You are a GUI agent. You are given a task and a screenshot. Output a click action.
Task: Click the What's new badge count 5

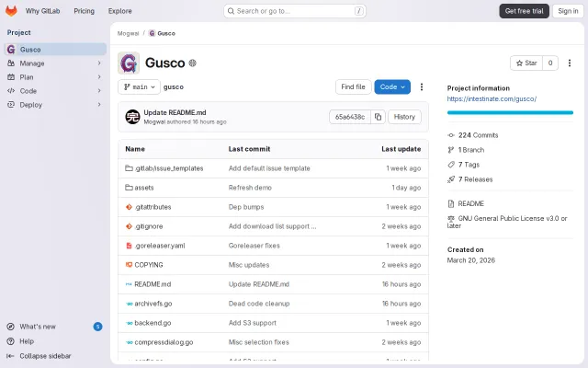97,327
